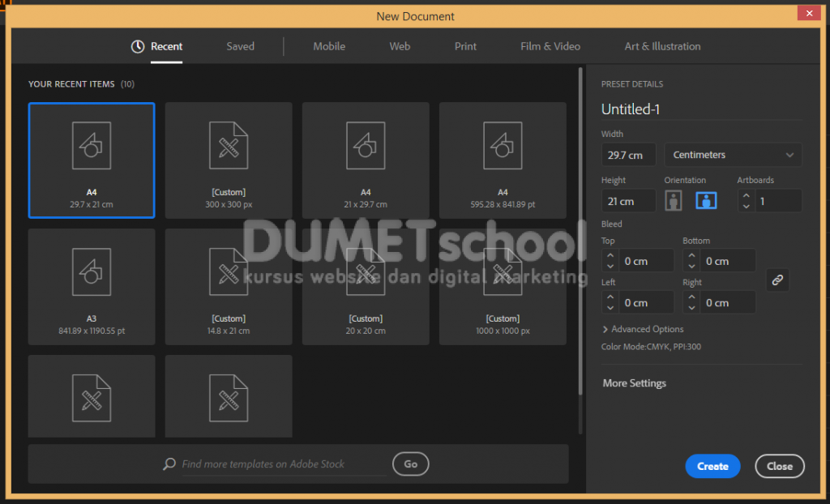Select the A4 29.7 x 21 cm preset
The image size is (830, 504).
click(92, 160)
